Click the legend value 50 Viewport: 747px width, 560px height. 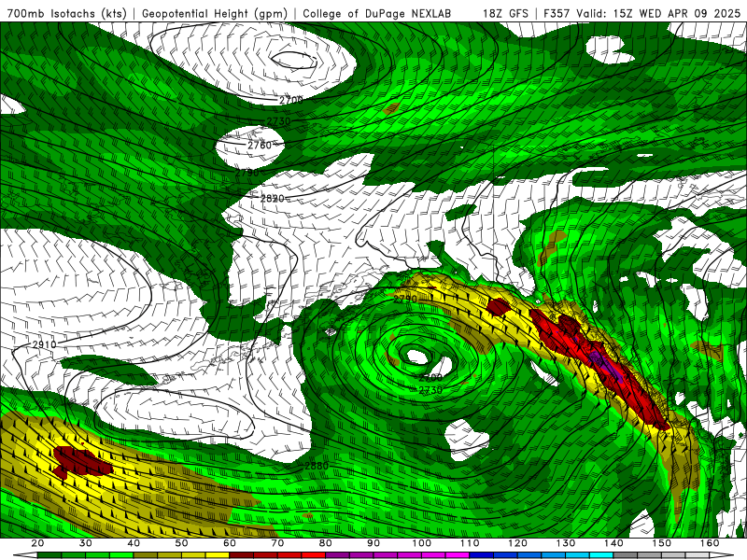pos(181,543)
